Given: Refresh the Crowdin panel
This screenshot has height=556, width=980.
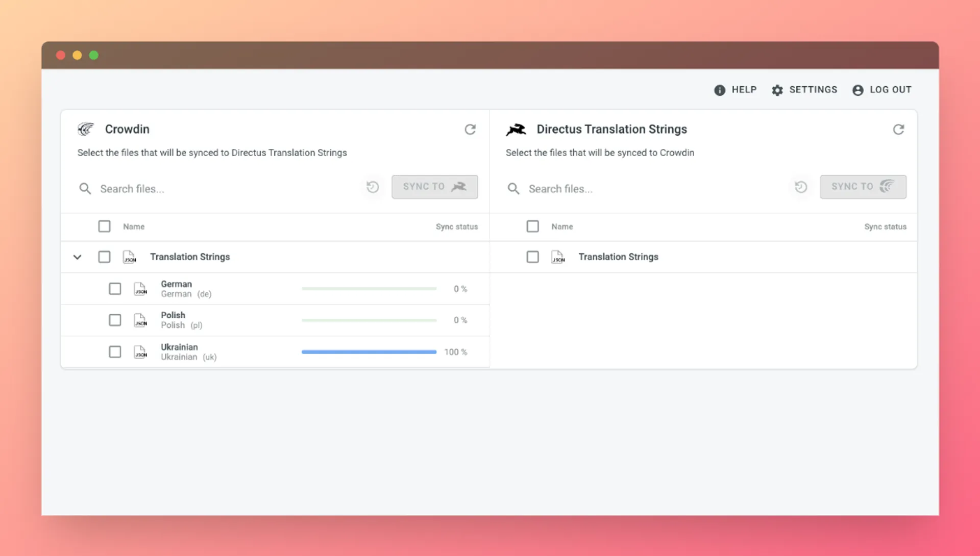Looking at the screenshot, I should [x=470, y=130].
